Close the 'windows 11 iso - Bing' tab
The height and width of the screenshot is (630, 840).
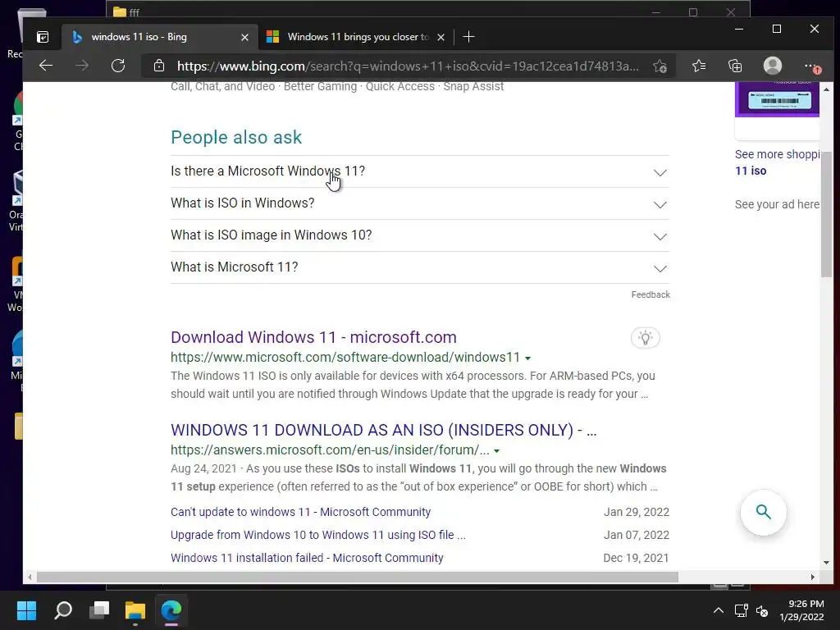tap(244, 37)
